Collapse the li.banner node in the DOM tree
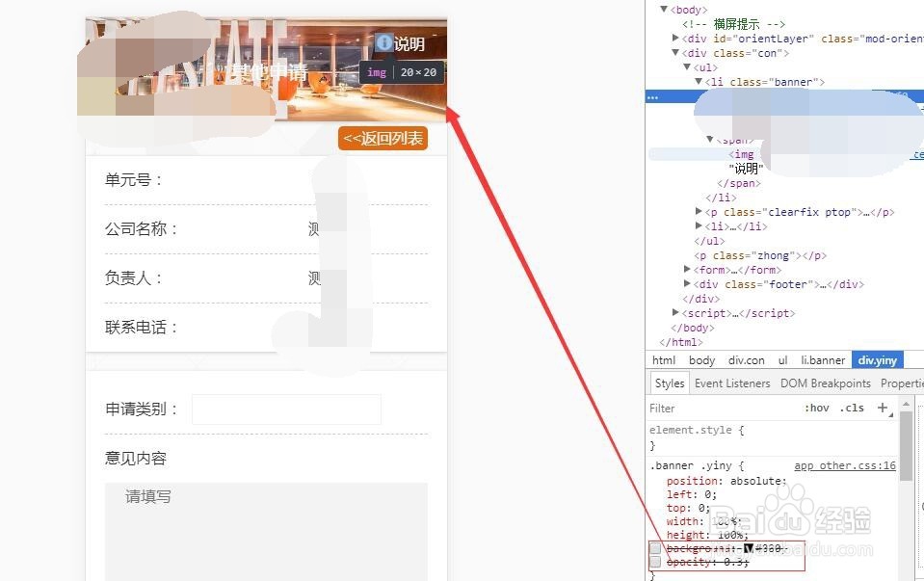924x581 pixels. (x=699, y=82)
